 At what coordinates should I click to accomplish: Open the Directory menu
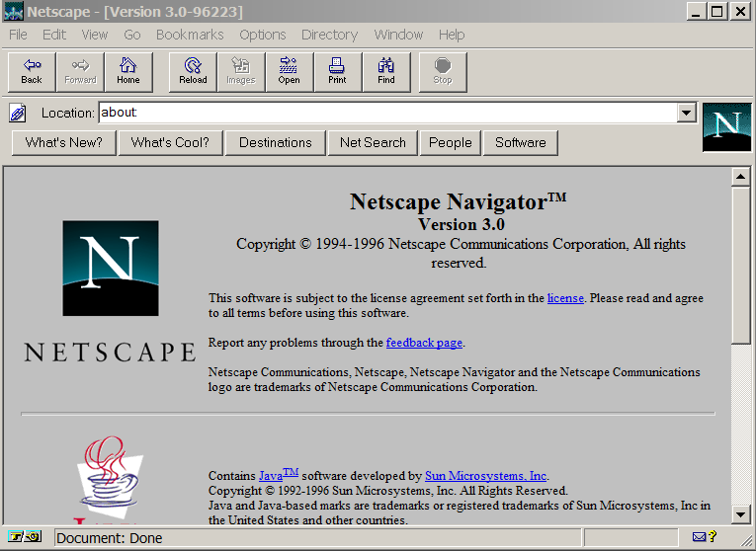tap(329, 35)
